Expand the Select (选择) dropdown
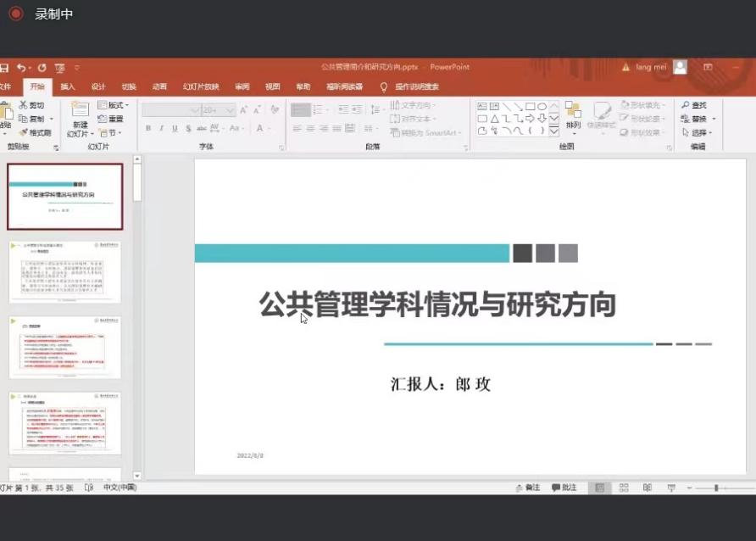 698,133
